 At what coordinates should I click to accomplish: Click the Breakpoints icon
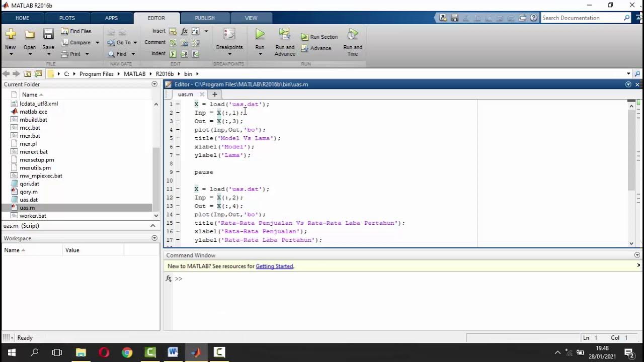(x=229, y=34)
